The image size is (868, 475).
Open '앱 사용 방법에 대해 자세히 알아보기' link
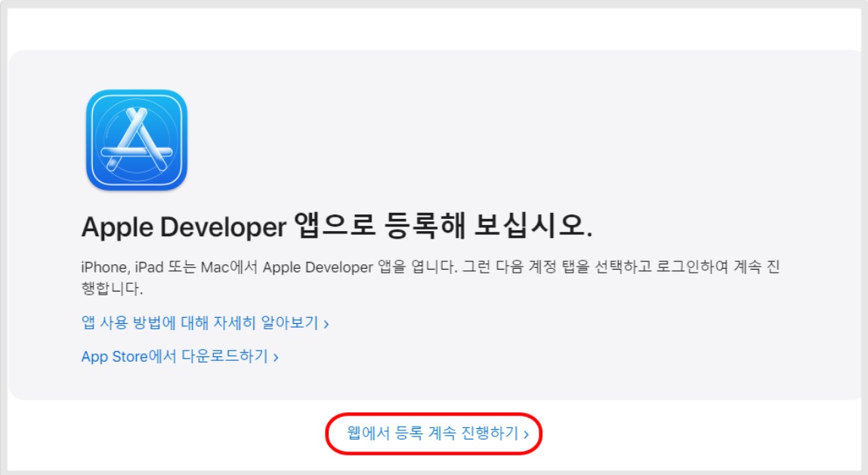tap(205, 322)
